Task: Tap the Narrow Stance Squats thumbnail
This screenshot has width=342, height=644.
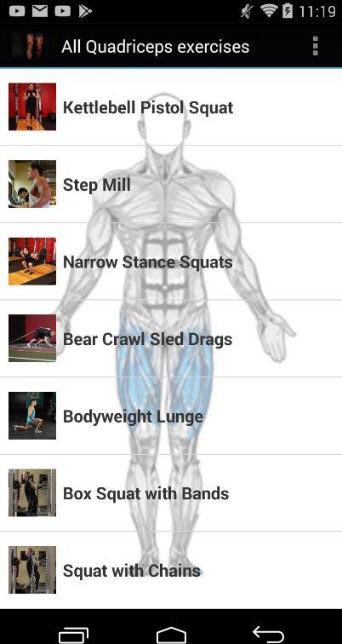Action: coord(32,262)
